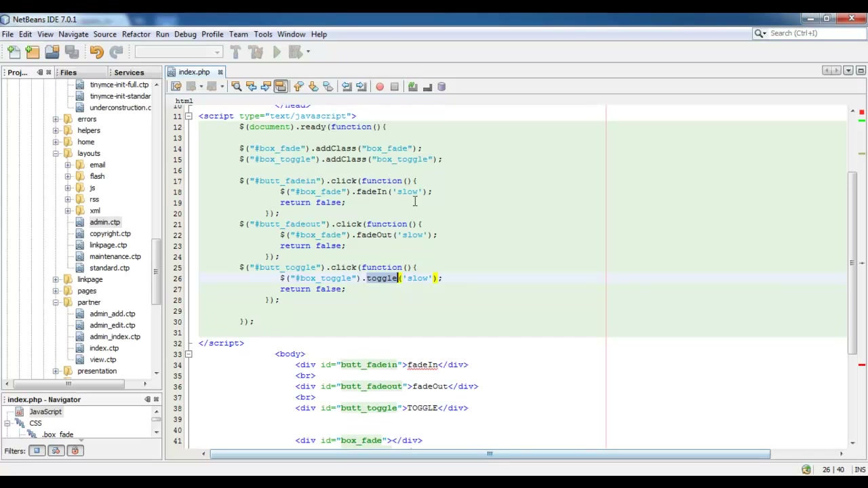Click the Uncomment code icon
The image size is (868, 488).
point(427,87)
